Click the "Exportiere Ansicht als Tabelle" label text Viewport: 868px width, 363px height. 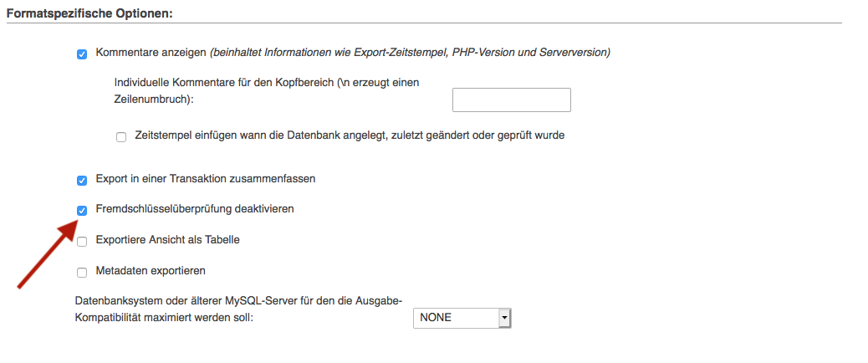pyautogui.click(x=168, y=240)
